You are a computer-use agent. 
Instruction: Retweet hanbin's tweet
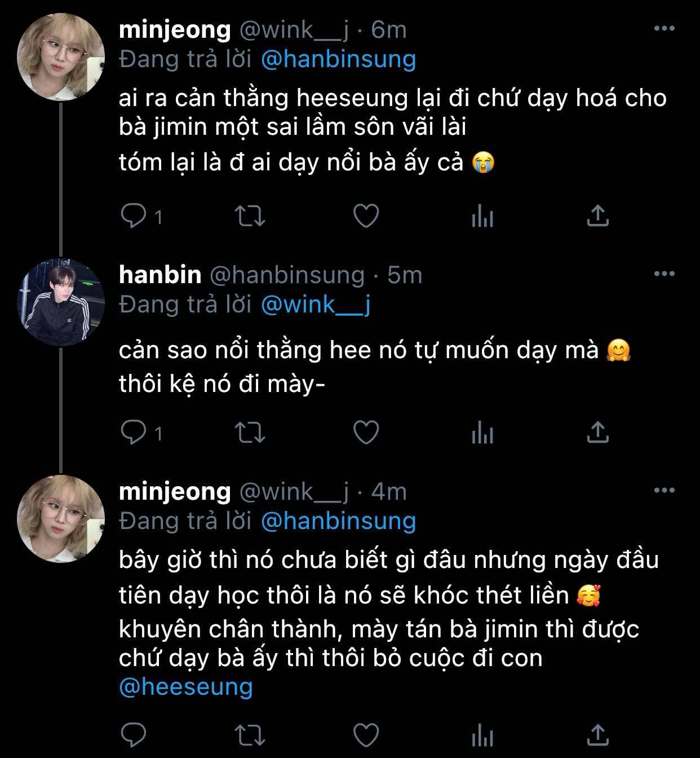(x=250, y=433)
